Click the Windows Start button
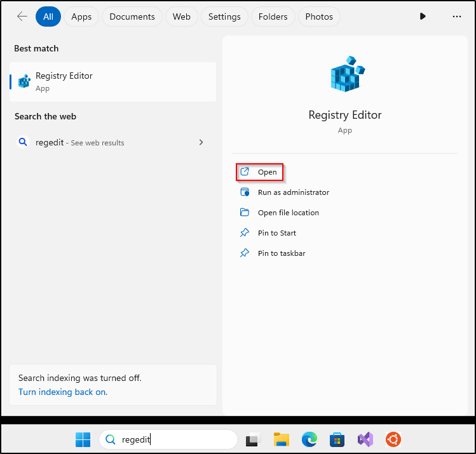Screen dimensions: 476x454 coord(83,439)
